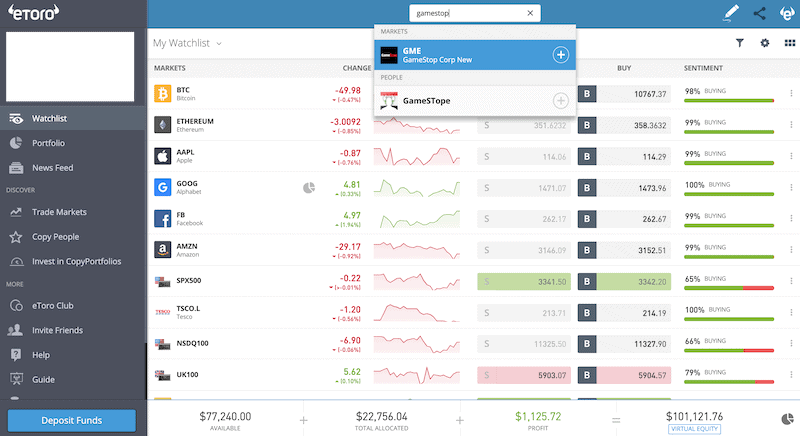Screen dimensions: 800x436
Task: Buy BTC at 10767.37
Action: [x=624, y=94]
